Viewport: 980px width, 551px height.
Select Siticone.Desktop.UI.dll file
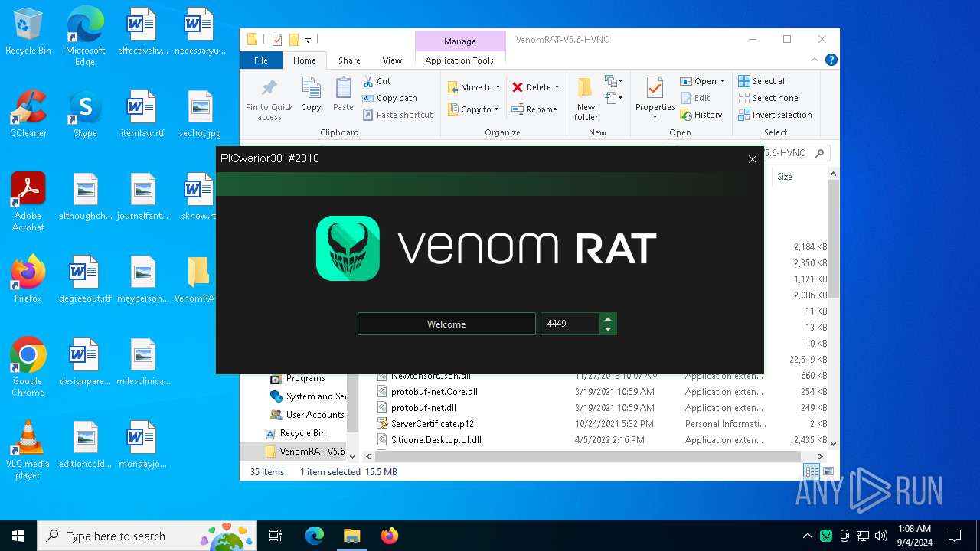(x=436, y=440)
